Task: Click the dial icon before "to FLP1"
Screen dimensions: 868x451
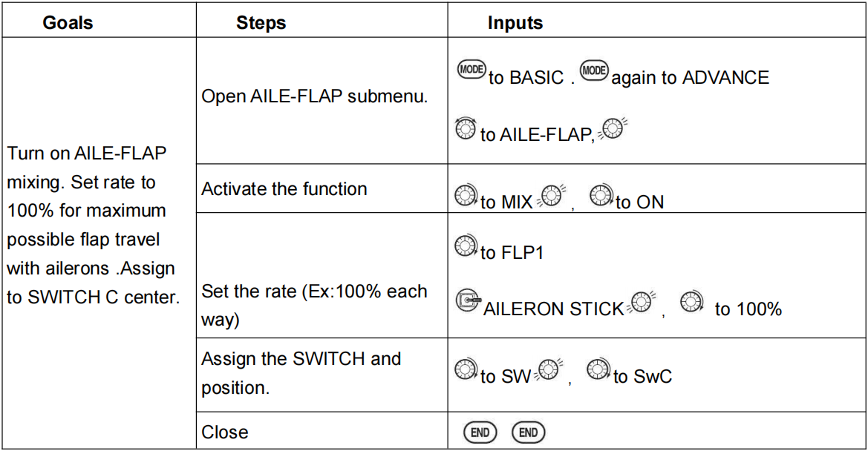Action: pos(466,247)
